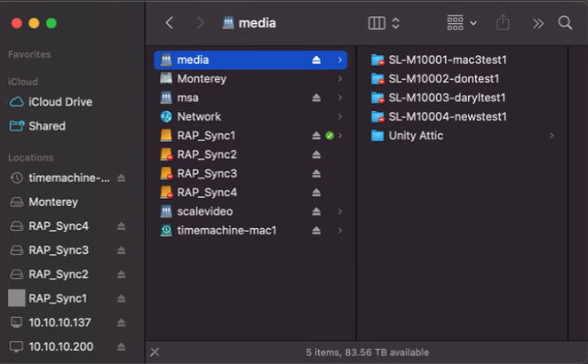Eject msa volume in column list
Image resolution: width=588 pixels, height=364 pixels.
pyautogui.click(x=316, y=98)
